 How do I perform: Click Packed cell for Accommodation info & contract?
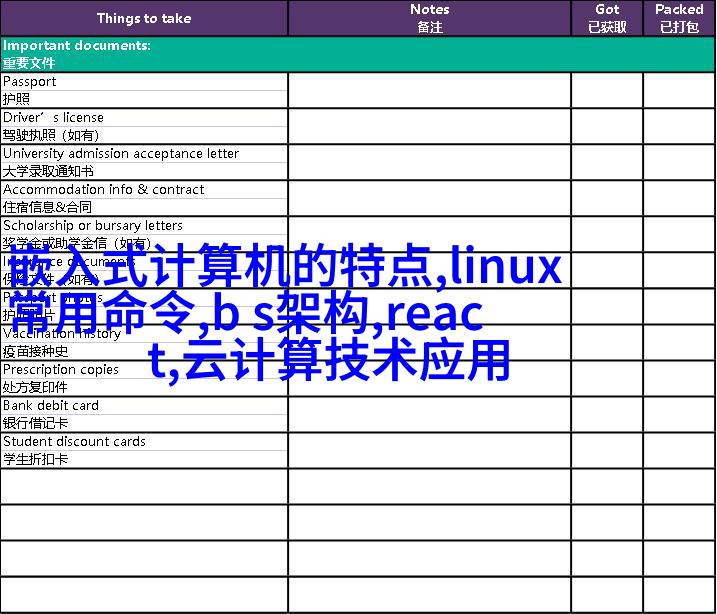click(x=679, y=198)
